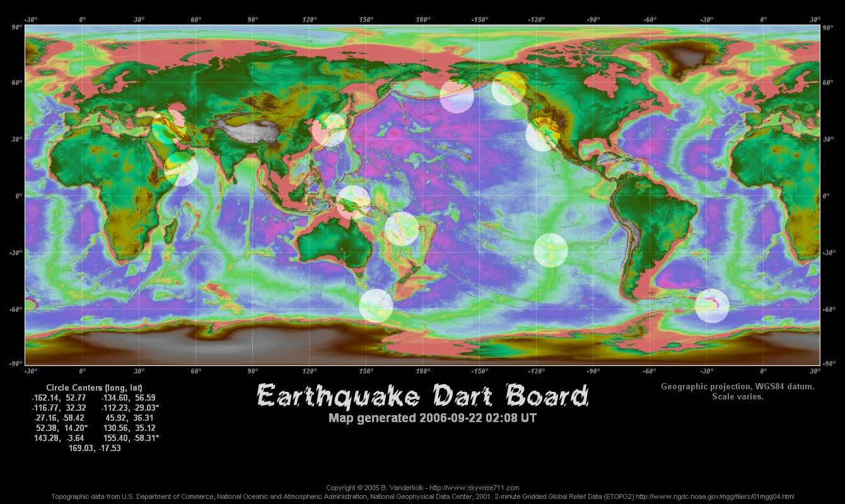
Task: Select the 90° label on the top longitude axis
Action: click(x=252, y=20)
